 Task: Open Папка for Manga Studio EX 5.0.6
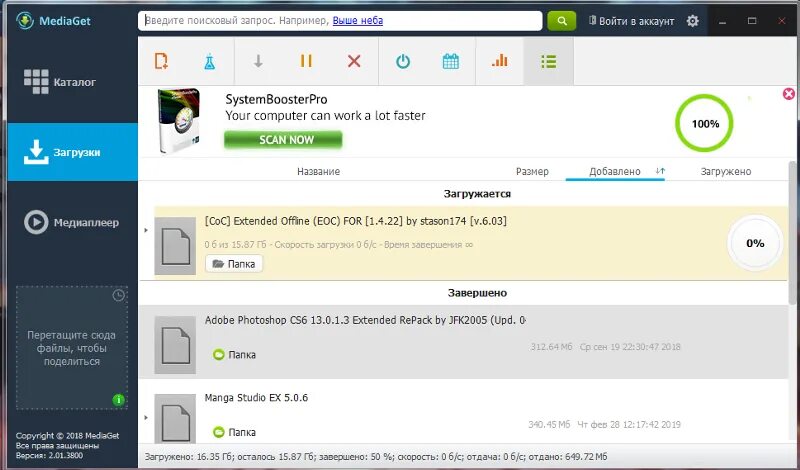pyautogui.click(x=234, y=432)
